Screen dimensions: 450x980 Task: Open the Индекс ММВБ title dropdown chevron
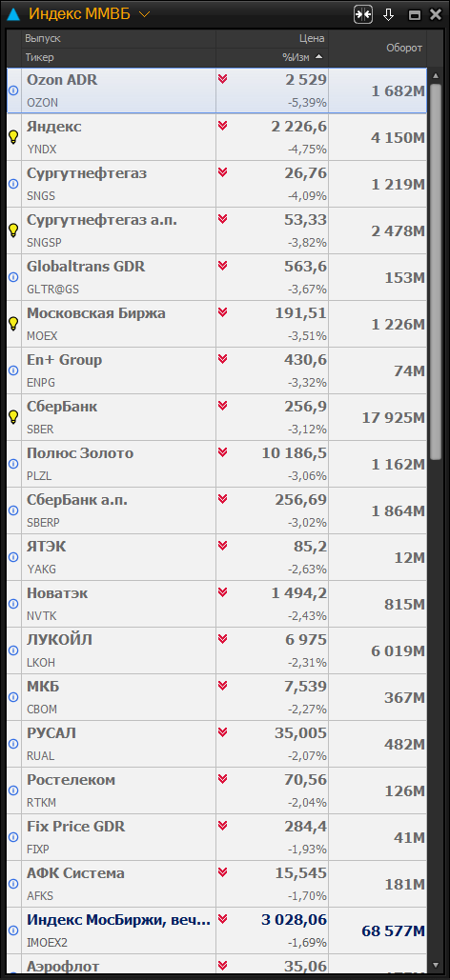[x=145, y=14]
